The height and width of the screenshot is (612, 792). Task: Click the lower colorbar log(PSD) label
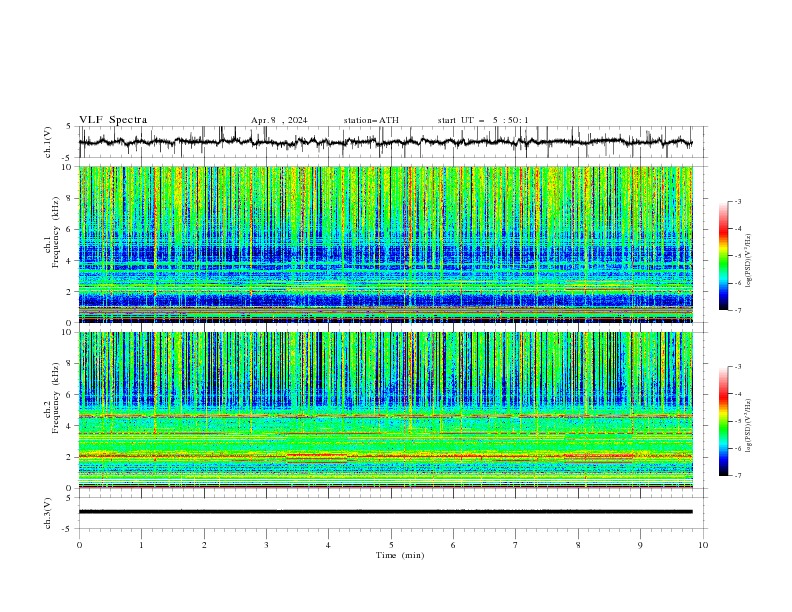click(749, 426)
